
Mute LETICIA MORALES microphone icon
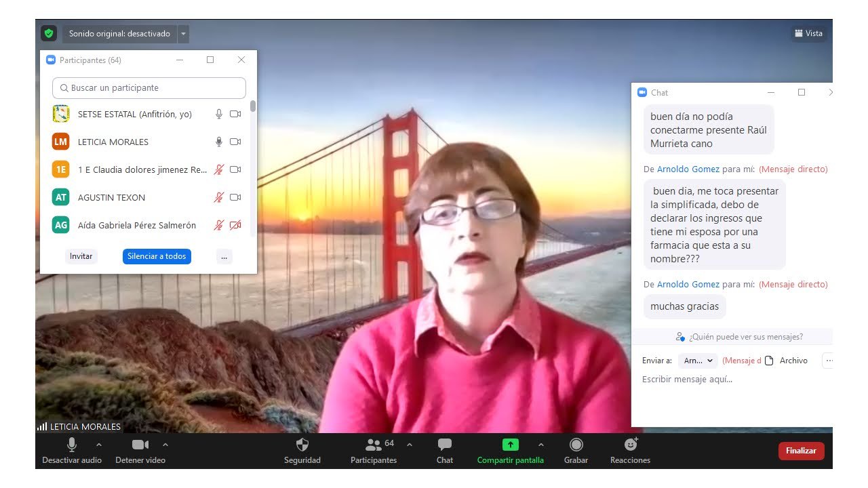219,142
